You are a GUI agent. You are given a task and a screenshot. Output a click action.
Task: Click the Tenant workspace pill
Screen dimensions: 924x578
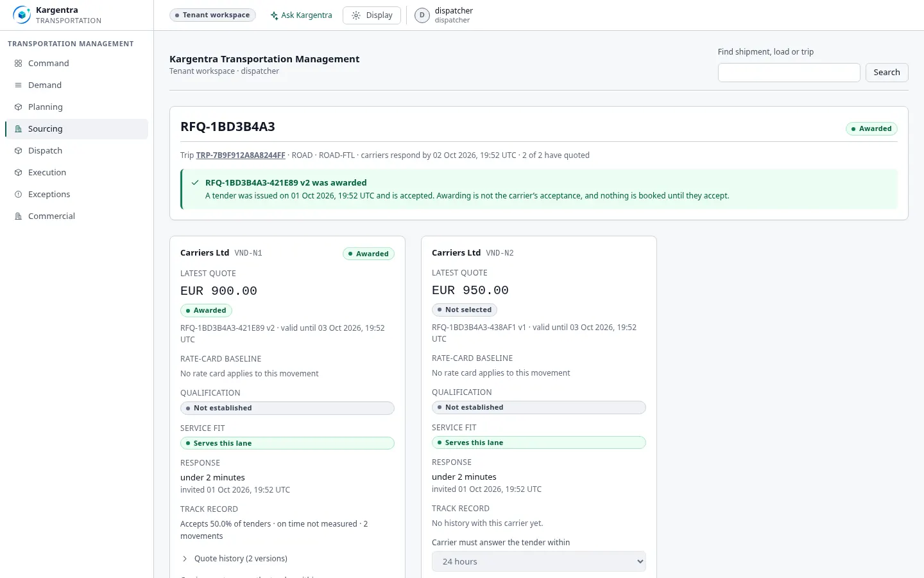coord(212,15)
